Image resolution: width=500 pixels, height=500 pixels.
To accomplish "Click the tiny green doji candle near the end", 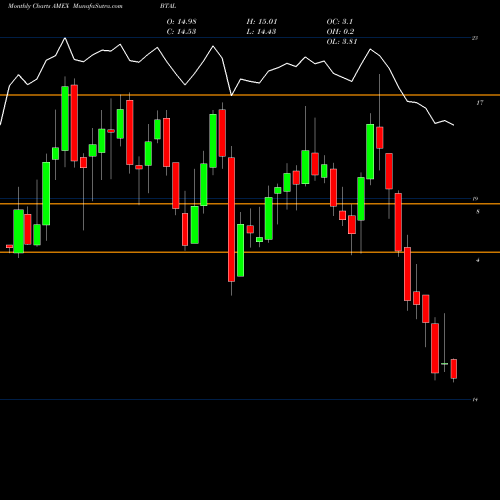I will tap(444, 364).
